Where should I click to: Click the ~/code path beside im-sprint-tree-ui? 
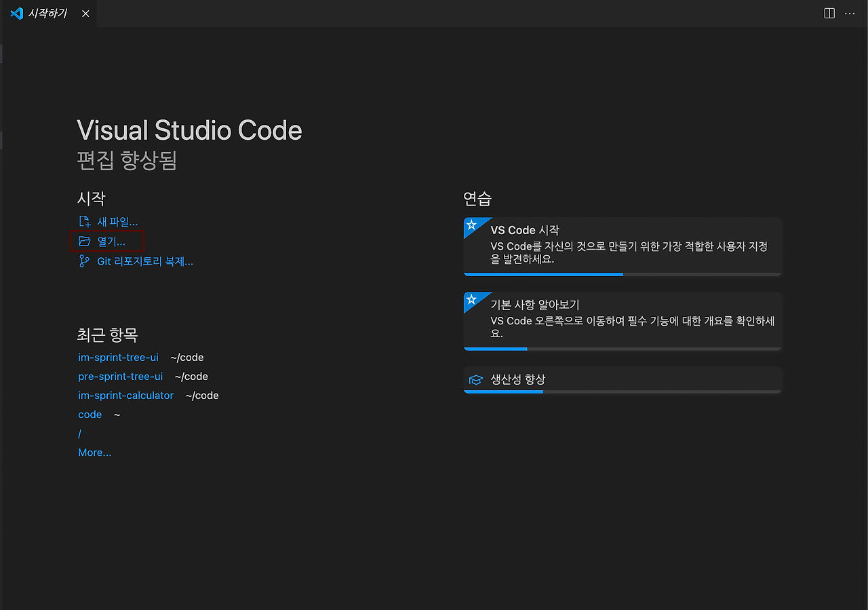pos(187,358)
